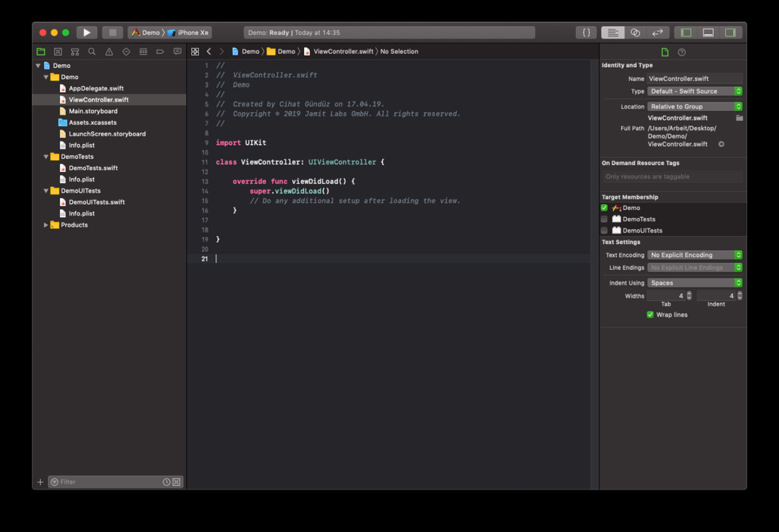Open the Version editor
The image size is (779, 532).
click(x=656, y=32)
